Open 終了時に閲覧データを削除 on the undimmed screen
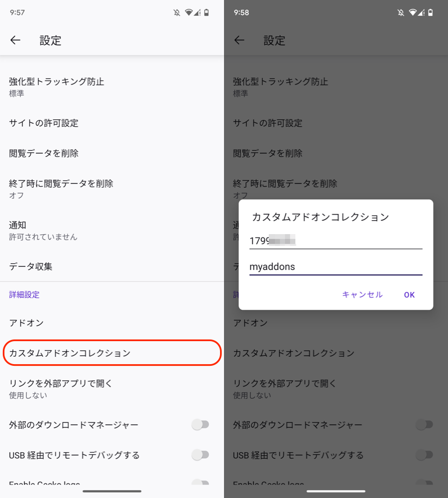 point(112,189)
